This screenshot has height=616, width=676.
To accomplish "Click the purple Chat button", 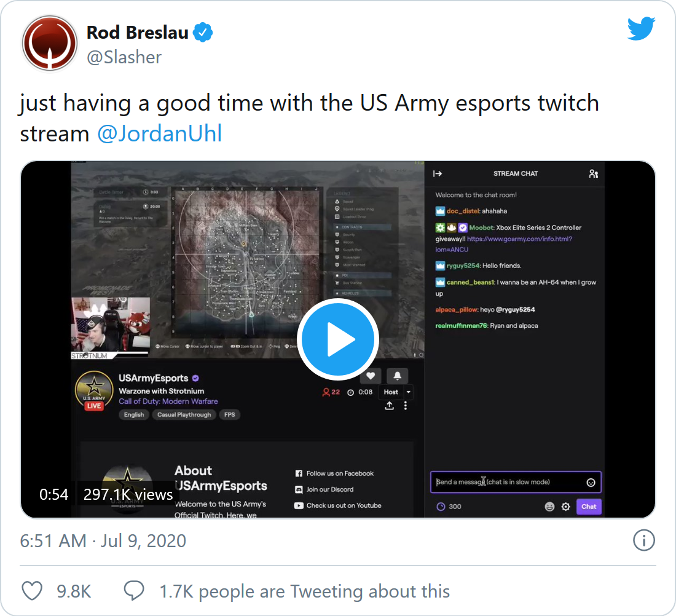I will (589, 507).
